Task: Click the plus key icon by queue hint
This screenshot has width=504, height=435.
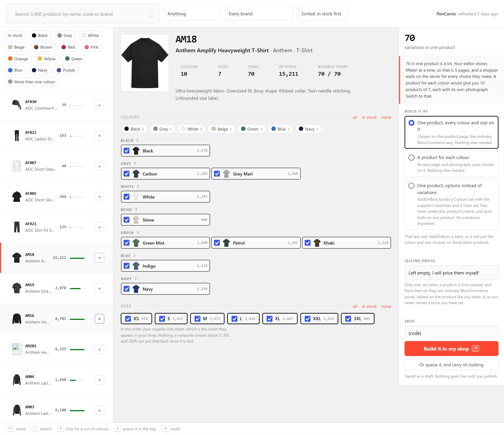Action: coord(117,428)
